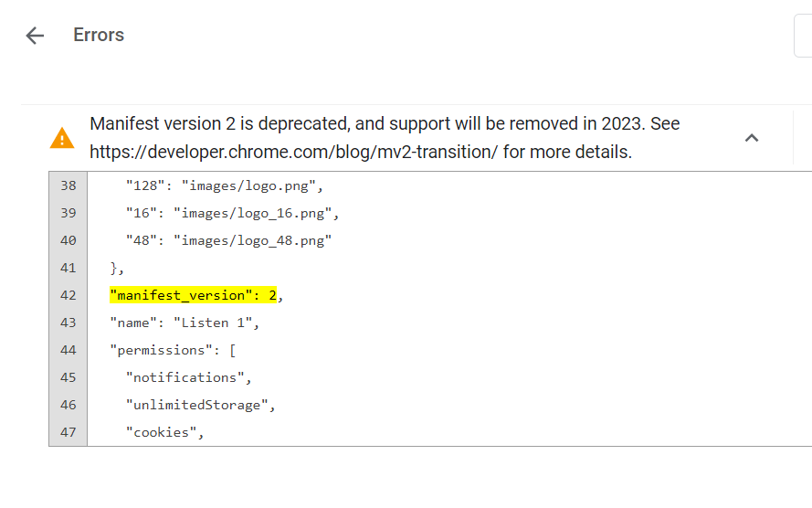The width and height of the screenshot is (812, 508).
Task: Select the deprecated Manifest version 2 warning message
Action: (x=385, y=138)
